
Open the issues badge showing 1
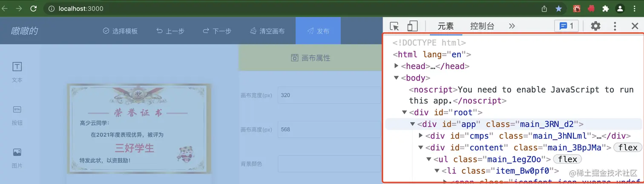pyautogui.click(x=566, y=26)
